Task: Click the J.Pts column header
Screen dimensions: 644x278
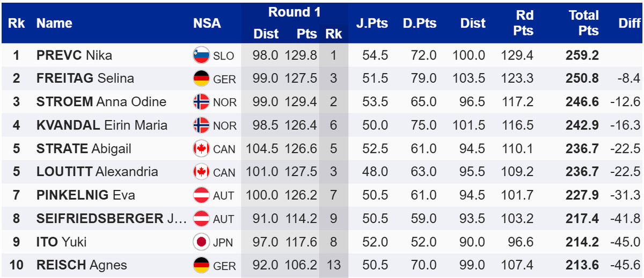Action: (372, 23)
